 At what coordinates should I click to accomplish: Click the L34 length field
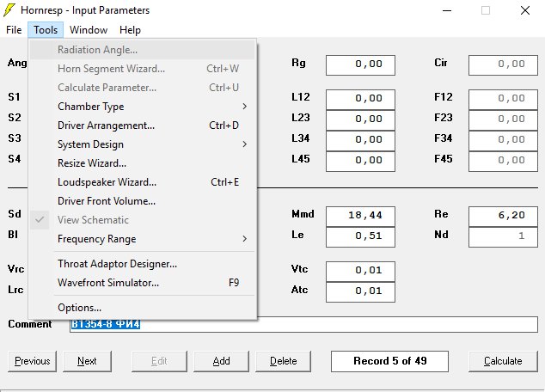tap(360, 141)
